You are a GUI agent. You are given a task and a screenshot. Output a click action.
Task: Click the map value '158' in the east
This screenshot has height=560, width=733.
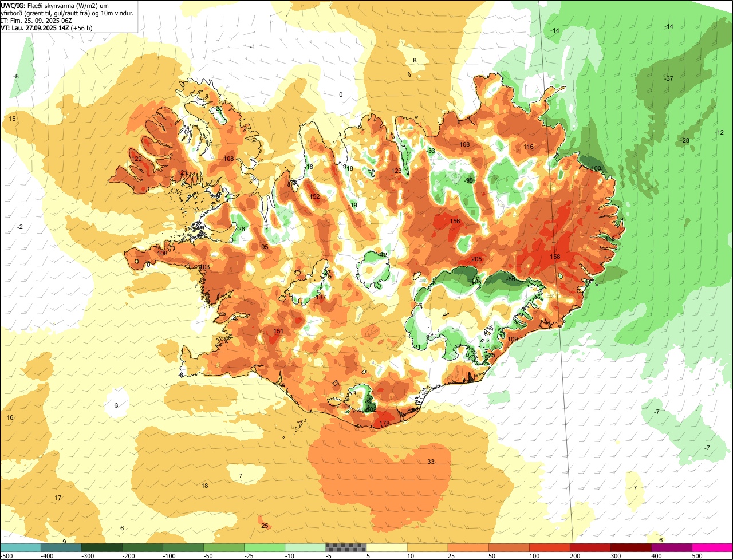(x=555, y=257)
